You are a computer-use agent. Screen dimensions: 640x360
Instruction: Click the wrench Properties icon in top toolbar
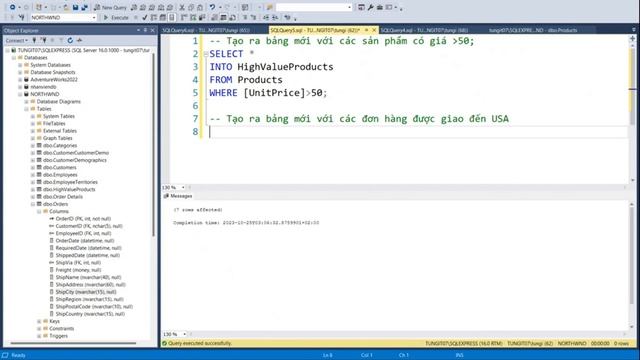pos(371,7)
